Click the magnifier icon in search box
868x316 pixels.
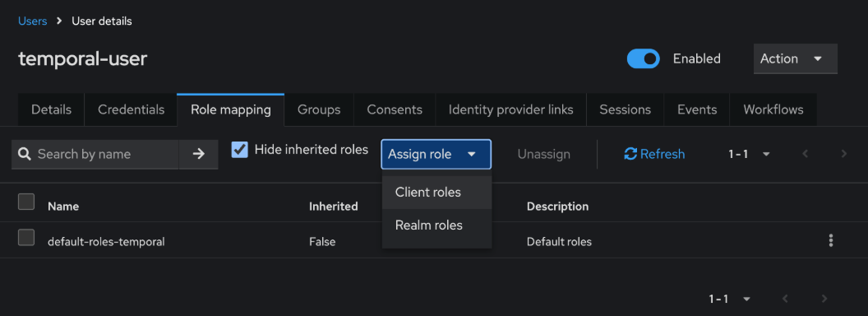tap(25, 154)
